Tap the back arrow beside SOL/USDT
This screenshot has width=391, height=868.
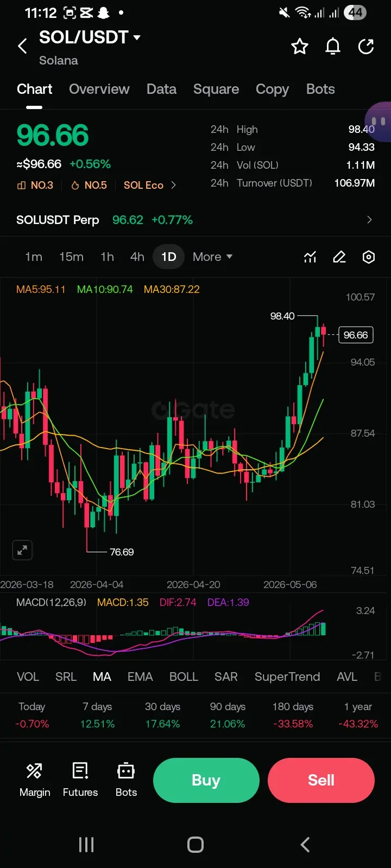pyautogui.click(x=22, y=46)
